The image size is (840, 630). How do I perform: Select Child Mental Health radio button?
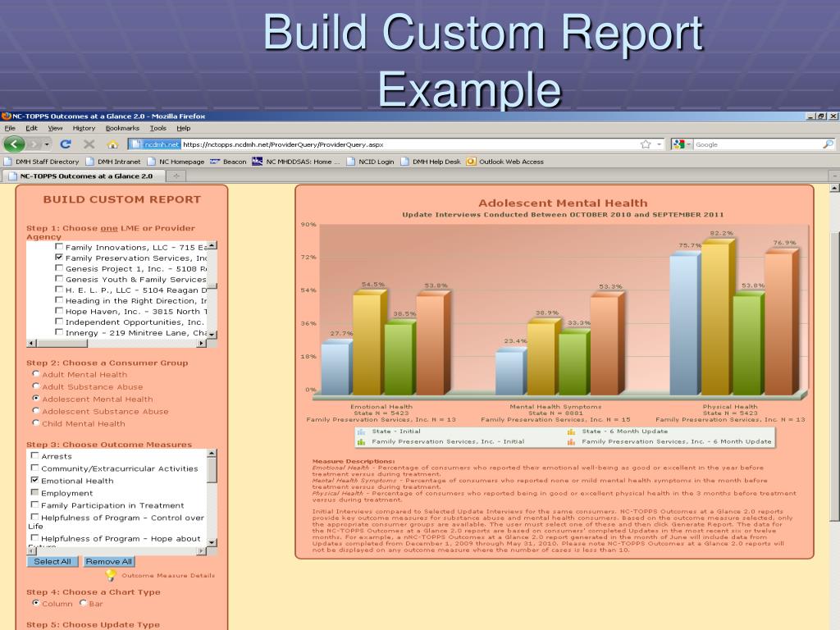[x=36, y=422]
